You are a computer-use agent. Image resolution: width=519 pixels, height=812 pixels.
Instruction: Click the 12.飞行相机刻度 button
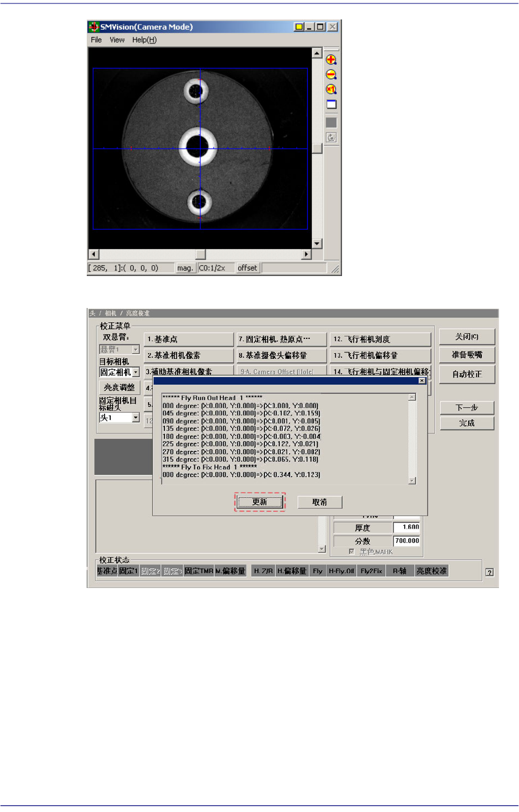pos(380,339)
